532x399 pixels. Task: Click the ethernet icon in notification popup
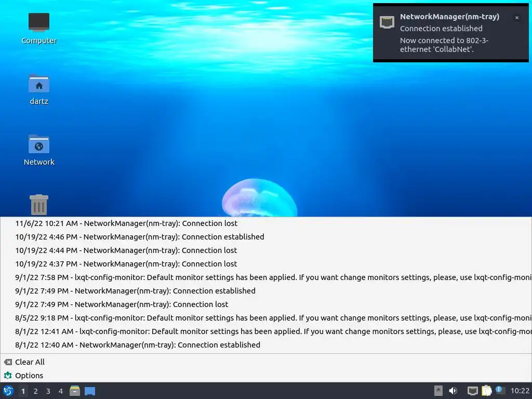pos(387,22)
